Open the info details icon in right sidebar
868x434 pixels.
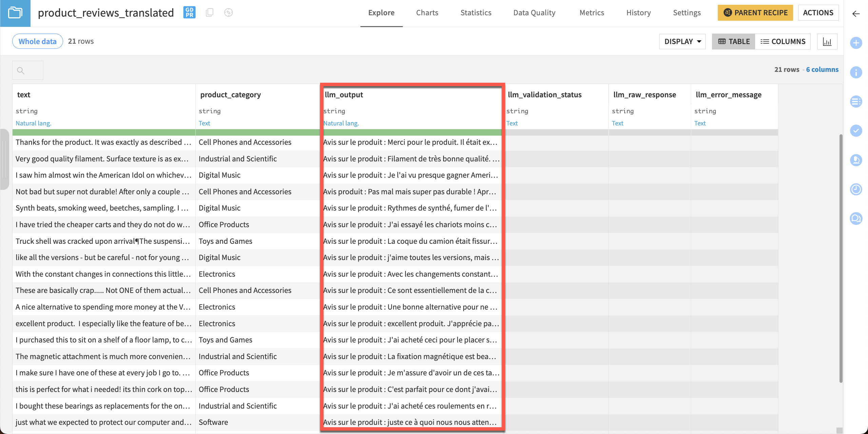(x=856, y=72)
